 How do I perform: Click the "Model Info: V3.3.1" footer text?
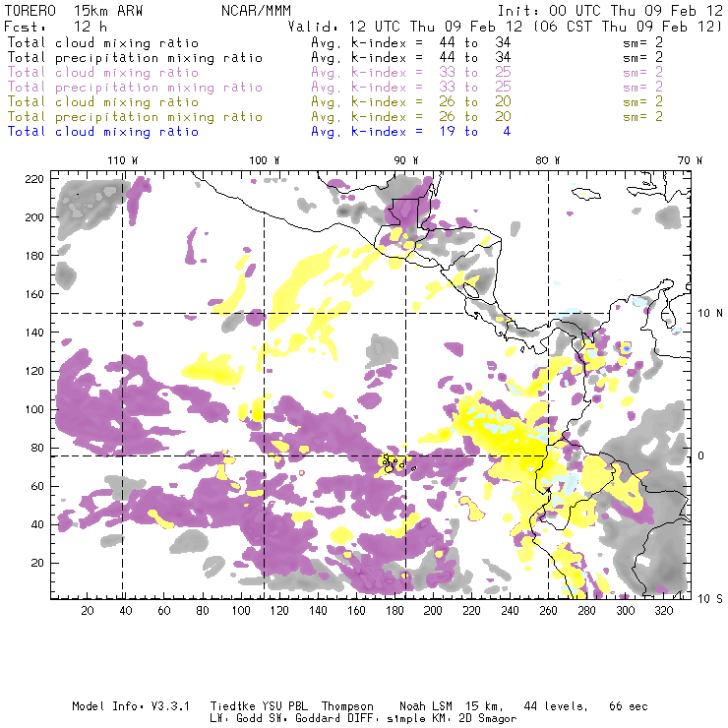pos(131,706)
